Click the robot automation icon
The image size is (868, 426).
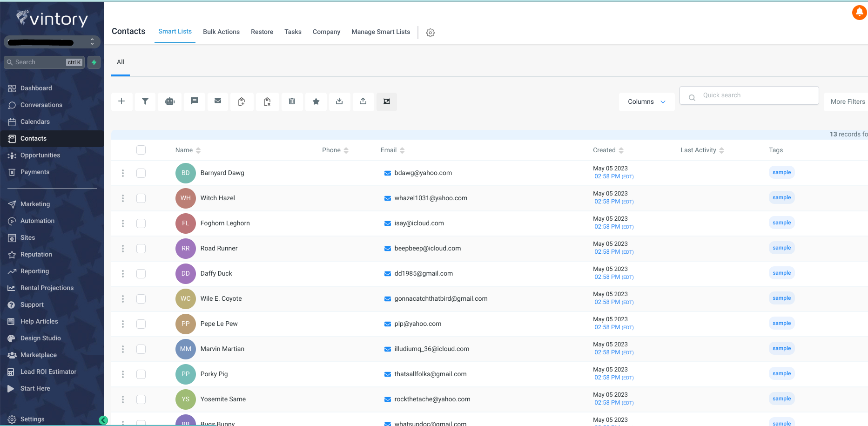[x=170, y=101]
